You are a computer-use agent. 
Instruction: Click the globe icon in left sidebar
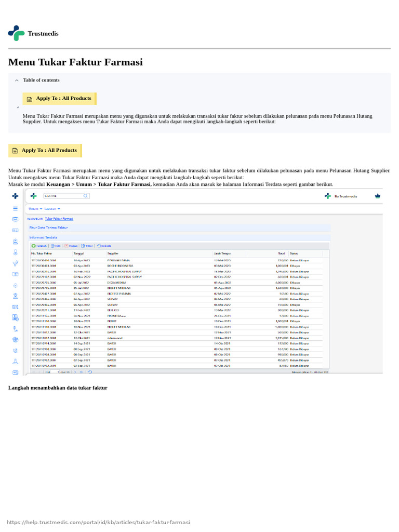pyautogui.click(x=15, y=340)
